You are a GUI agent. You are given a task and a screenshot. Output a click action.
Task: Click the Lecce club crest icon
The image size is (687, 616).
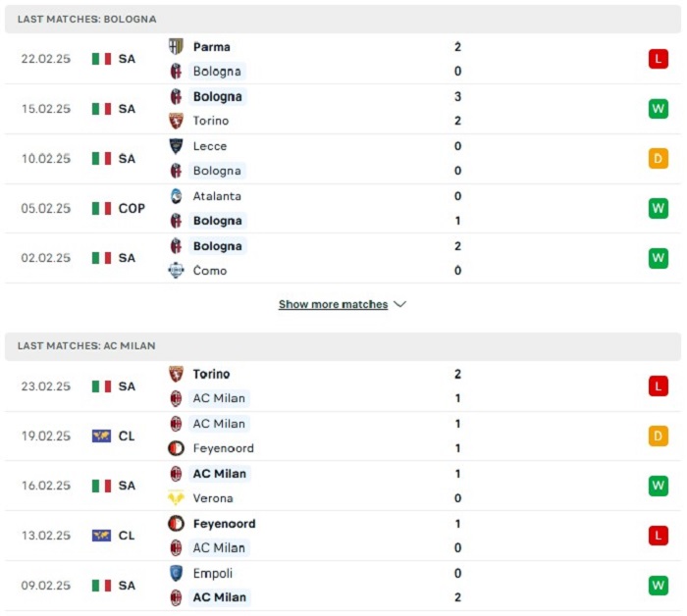[176, 146]
